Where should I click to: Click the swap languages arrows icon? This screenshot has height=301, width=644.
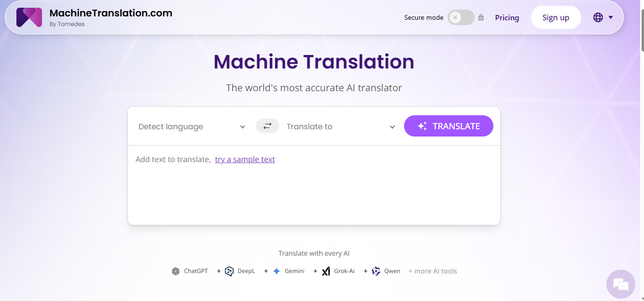(x=267, y=126)
